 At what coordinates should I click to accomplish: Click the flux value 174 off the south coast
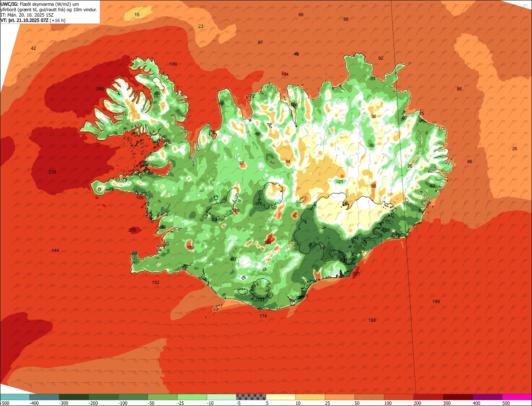click(x=263, y=316)
